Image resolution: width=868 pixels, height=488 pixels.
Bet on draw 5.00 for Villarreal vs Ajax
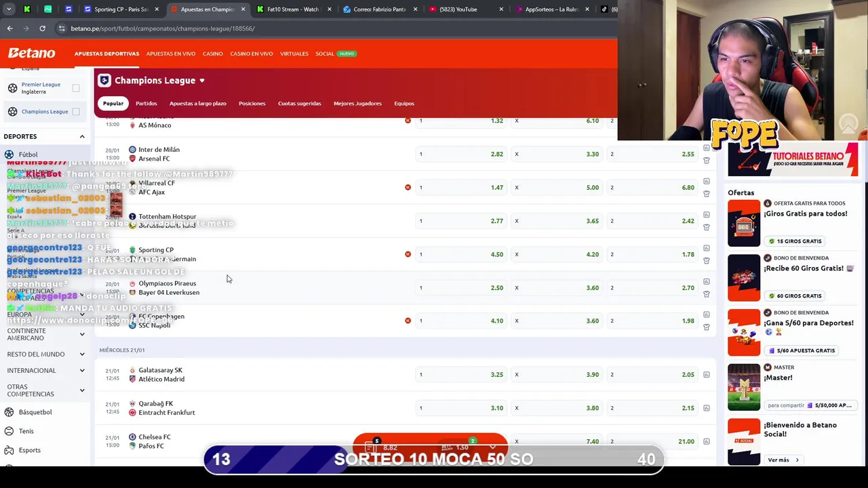557,187
